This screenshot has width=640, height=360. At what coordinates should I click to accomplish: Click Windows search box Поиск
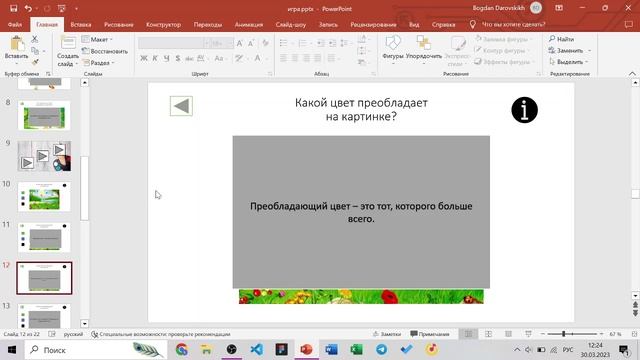pos(96,350)
